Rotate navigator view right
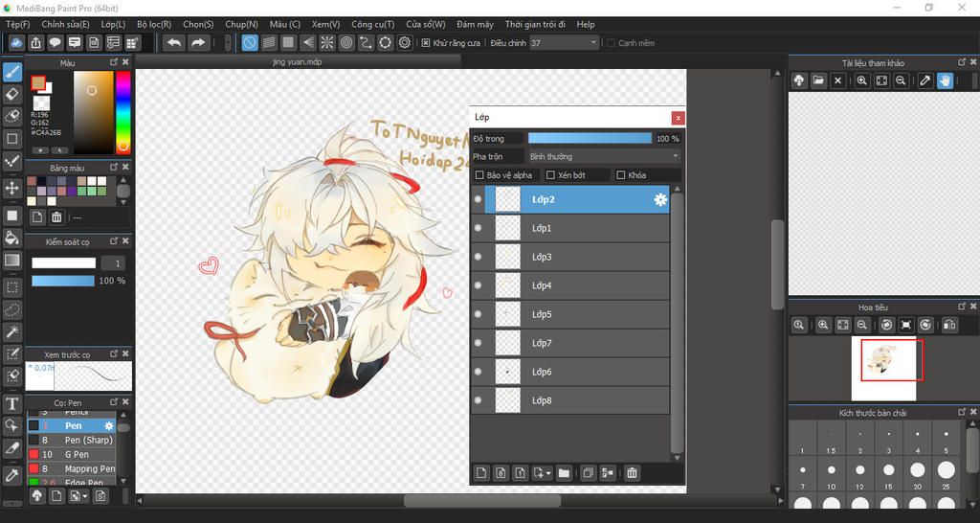Image resolution: width=980 pixels, height=523 pixels. (x=925, y=325)
